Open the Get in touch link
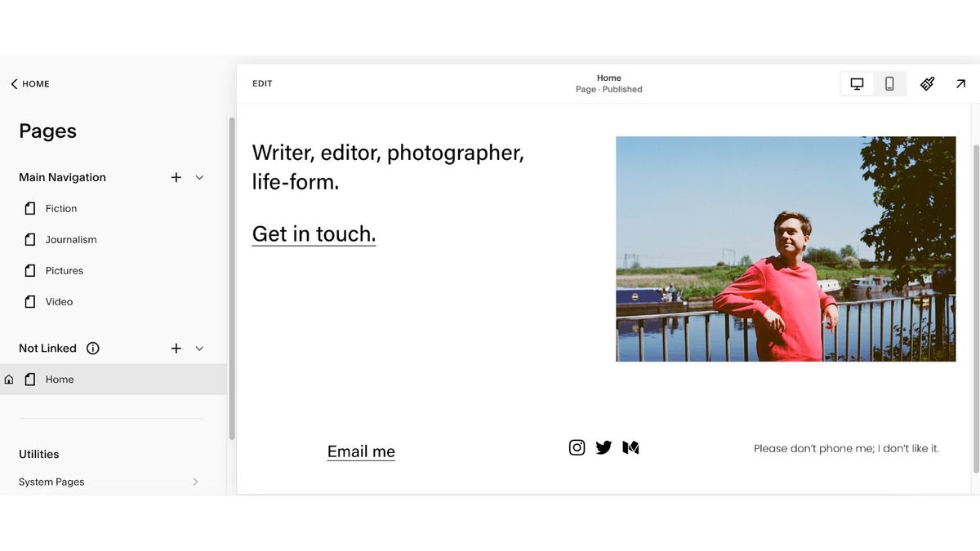Screen dimensions: 980x551 click(314, 234)
